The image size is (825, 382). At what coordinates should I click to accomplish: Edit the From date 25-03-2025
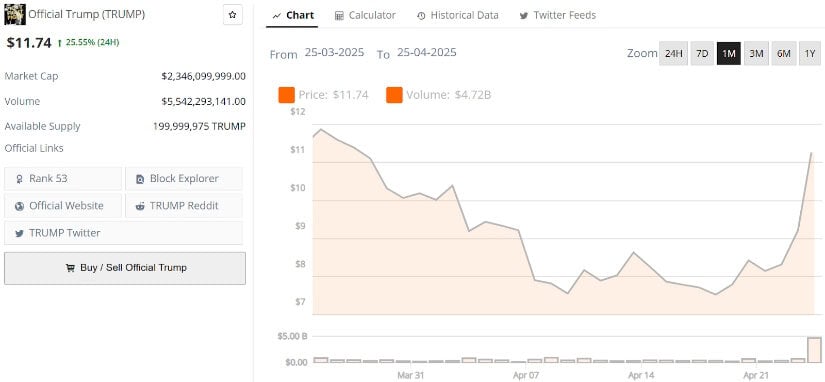(x=334, y=53)
